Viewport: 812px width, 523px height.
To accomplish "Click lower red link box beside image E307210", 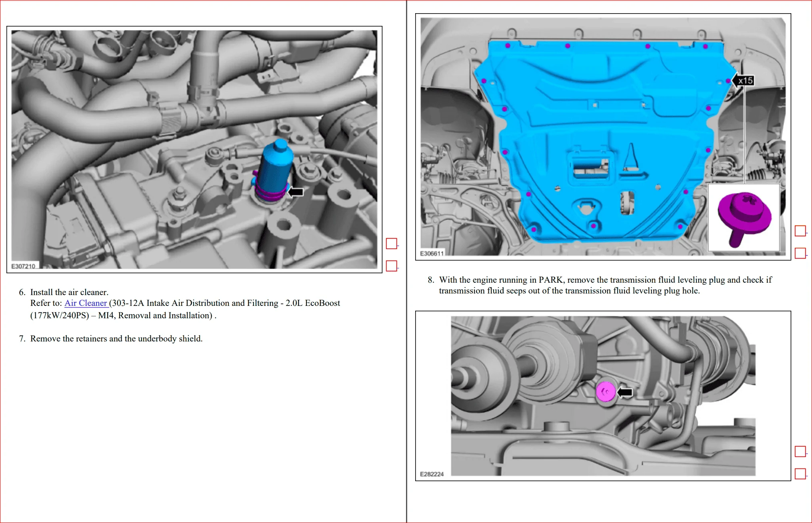I will point(392,266).
